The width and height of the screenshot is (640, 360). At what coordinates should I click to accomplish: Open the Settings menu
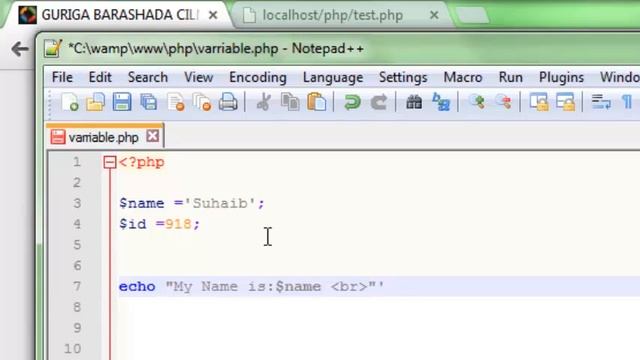pyautogui.click(x=403, y=77)
